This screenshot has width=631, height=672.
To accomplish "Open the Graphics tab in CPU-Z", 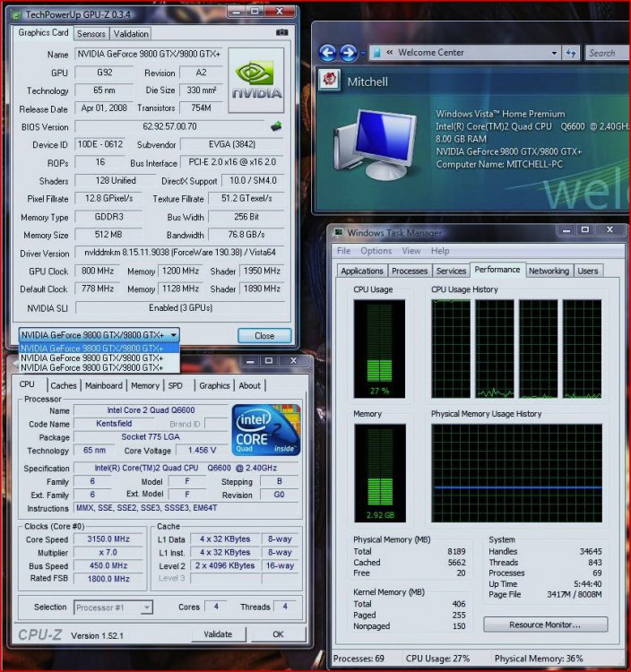I will coord(214,385).
